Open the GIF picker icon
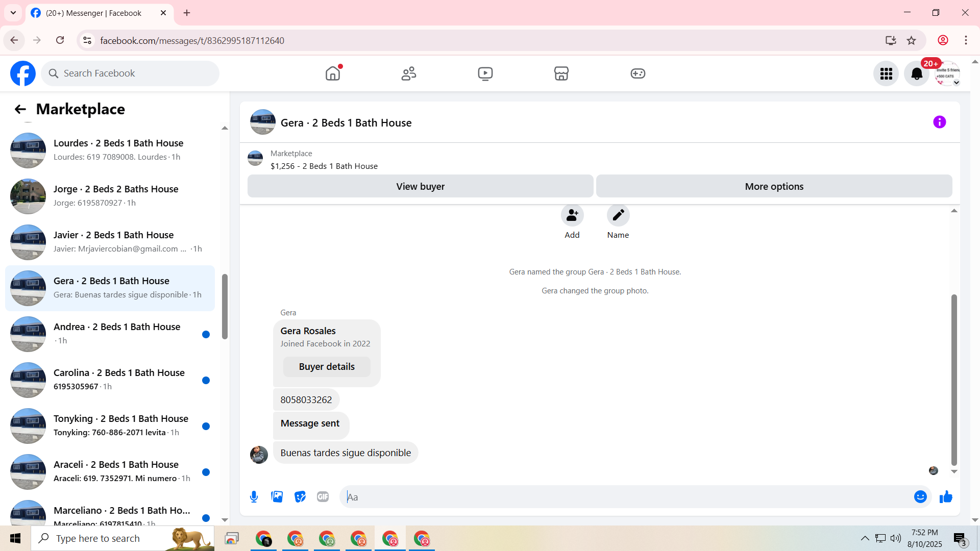The width and height of the screenshot is (980, 551). (323, 497)
